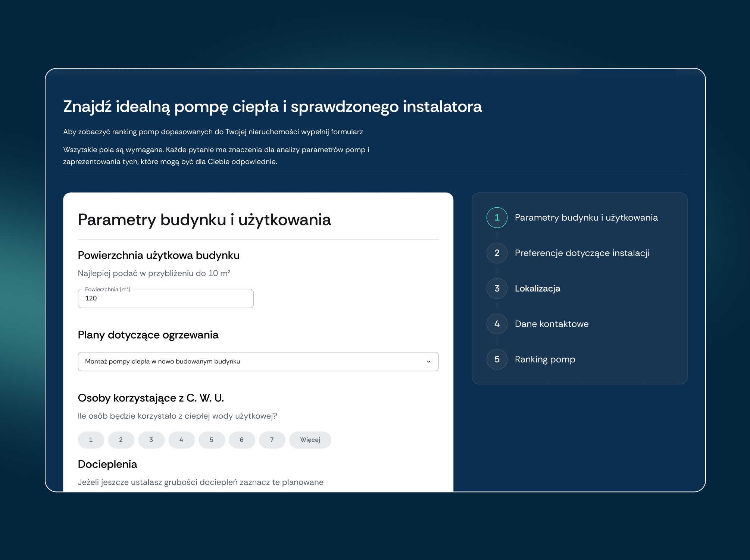Select 2 persons using hot water
This screenshot has width=750, height=560.
(x=121, y=440)
